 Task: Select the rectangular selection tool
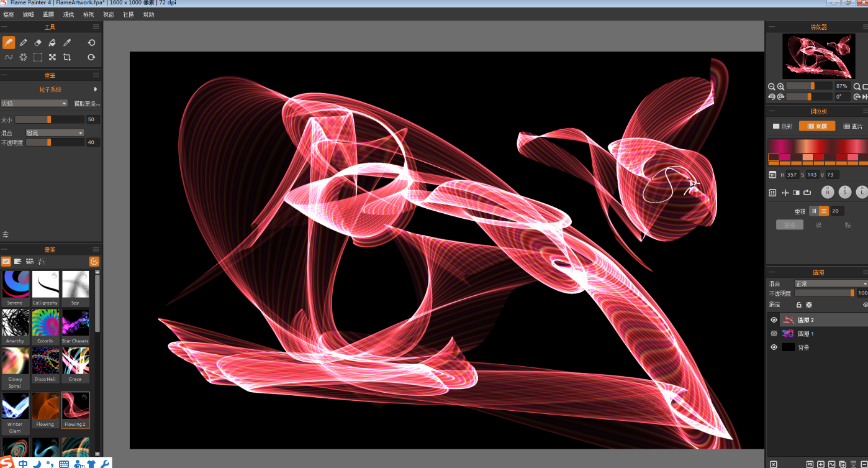pos(38,57)
